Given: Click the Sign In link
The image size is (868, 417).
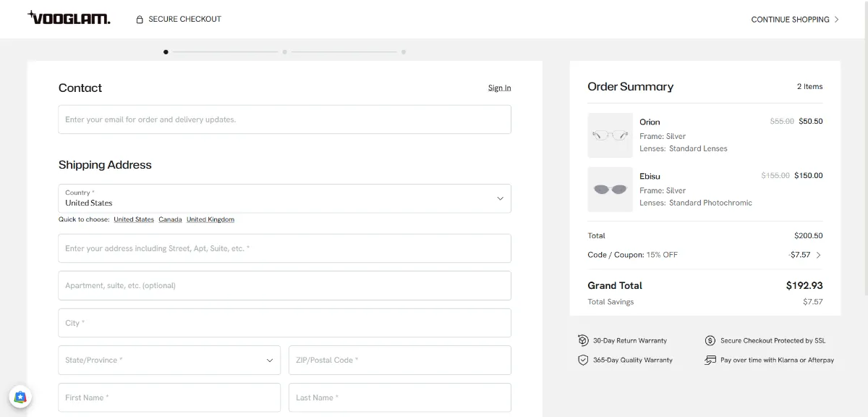Looking at the screenshot, I should click(499, 88).
